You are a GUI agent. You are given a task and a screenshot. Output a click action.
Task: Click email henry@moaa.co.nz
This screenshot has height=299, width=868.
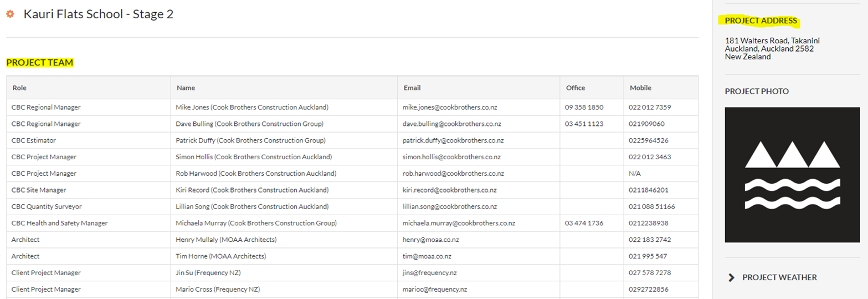(x=430, y=240)
